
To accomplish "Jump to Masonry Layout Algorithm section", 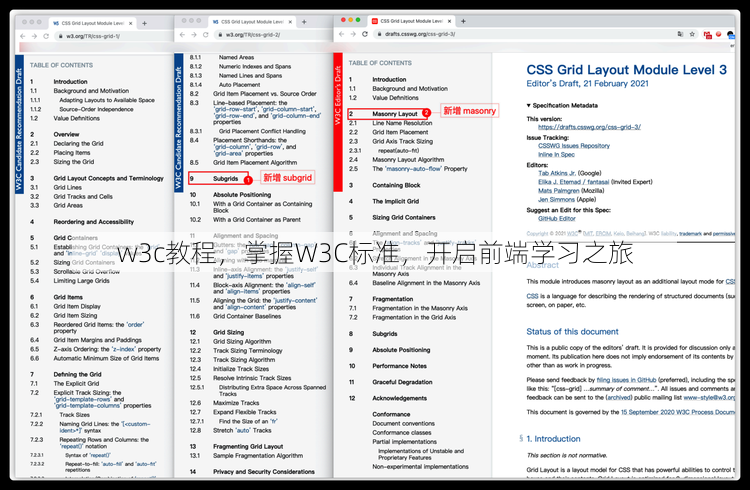I will [408, 160].
